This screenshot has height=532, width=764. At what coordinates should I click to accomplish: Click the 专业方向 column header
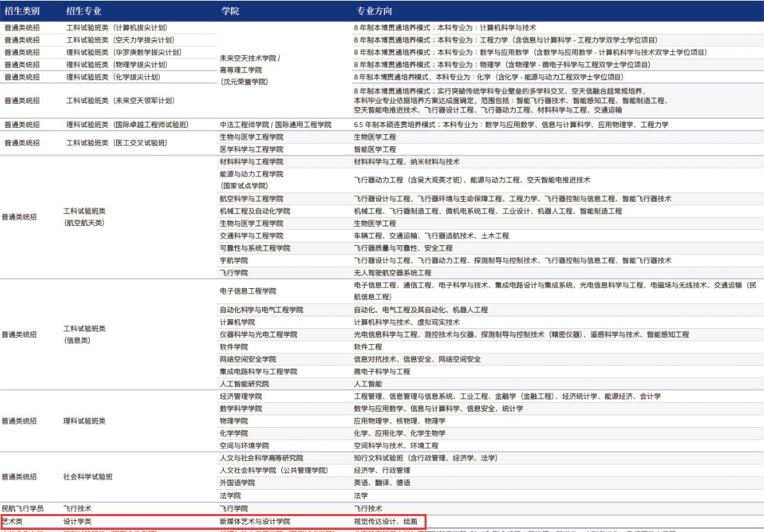[x=374, y=10]
